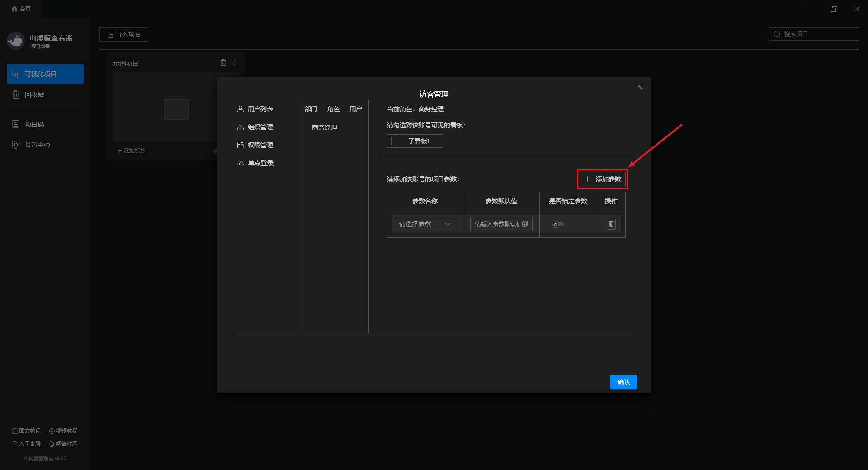The image size is (868, 470).
Task: Click the 首页 home icon tab
Action: [21, 9]
